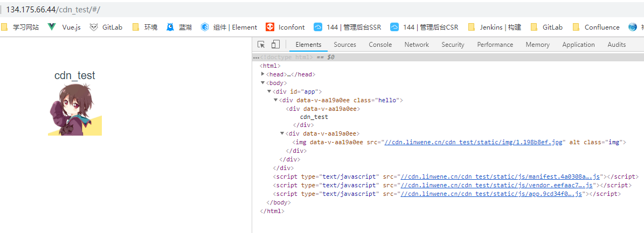Open the Network tab
644x233 pixels.
pos(417,45)
